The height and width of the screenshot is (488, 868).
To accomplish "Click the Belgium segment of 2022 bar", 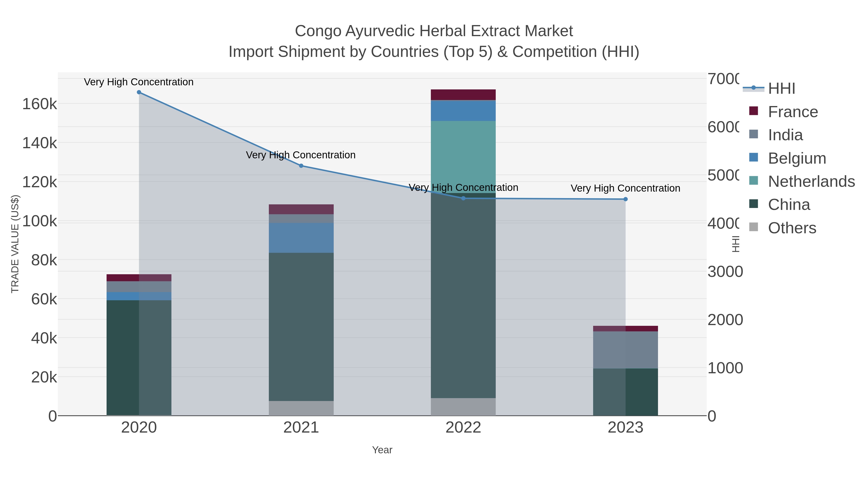I will click(x=463, y=111).
